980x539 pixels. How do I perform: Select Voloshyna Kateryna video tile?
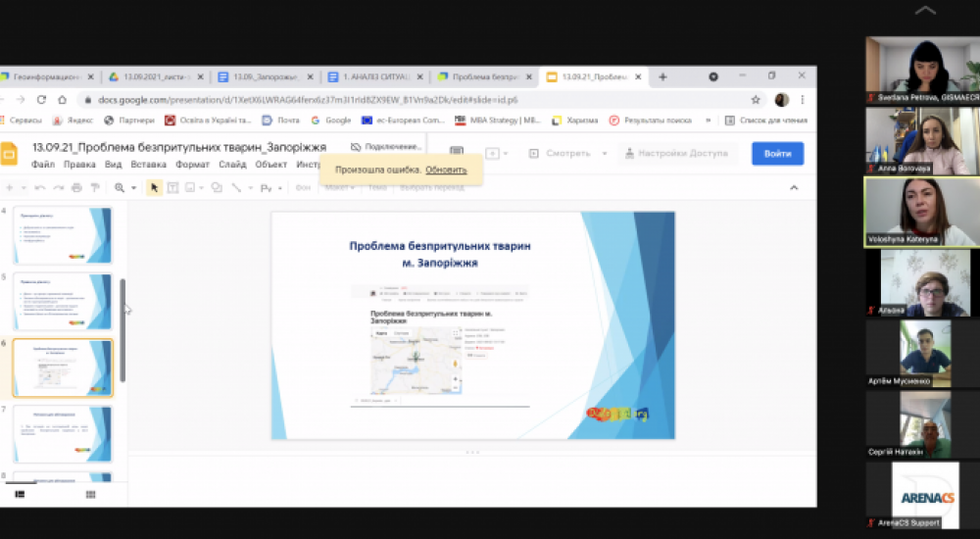point(922,212)
